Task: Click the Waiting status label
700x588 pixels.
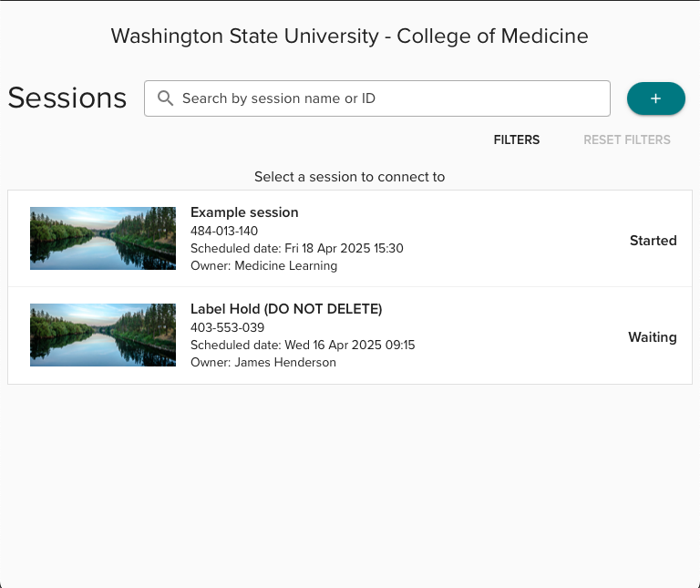Action: pyautogui.click(x=653, y=337)
